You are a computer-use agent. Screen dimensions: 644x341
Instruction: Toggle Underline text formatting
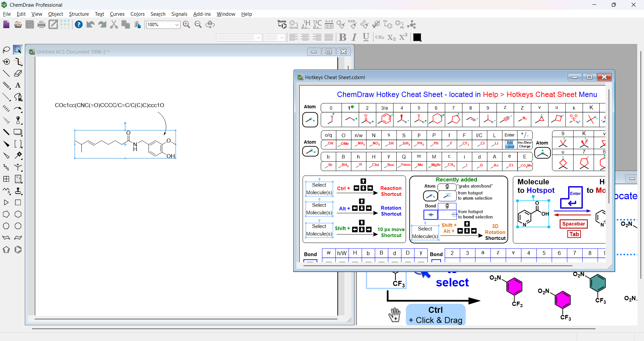click(x=366, y=37)
